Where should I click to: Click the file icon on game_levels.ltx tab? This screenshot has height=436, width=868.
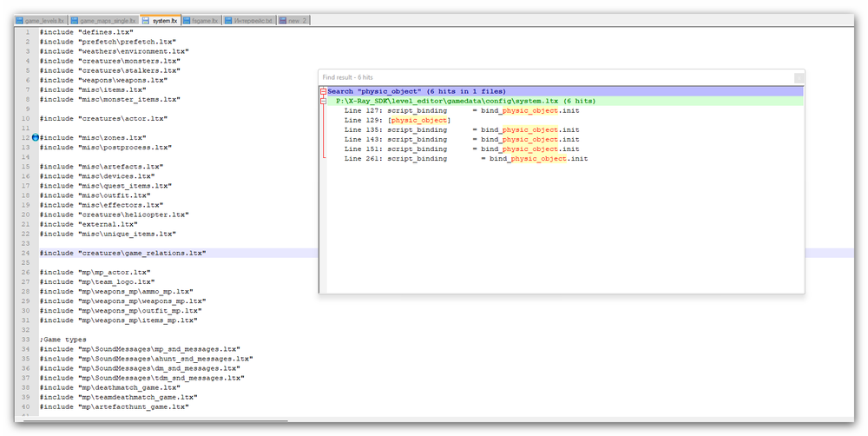click(x=20, y=20)
